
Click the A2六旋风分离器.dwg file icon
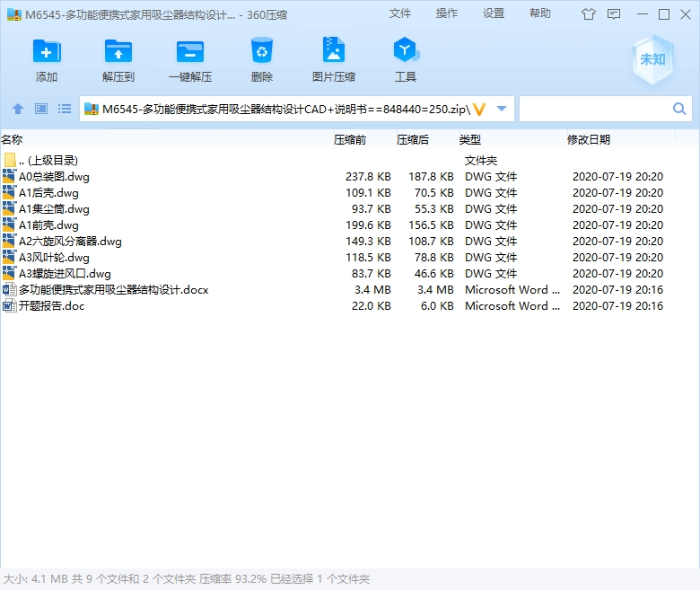[9, 241]
